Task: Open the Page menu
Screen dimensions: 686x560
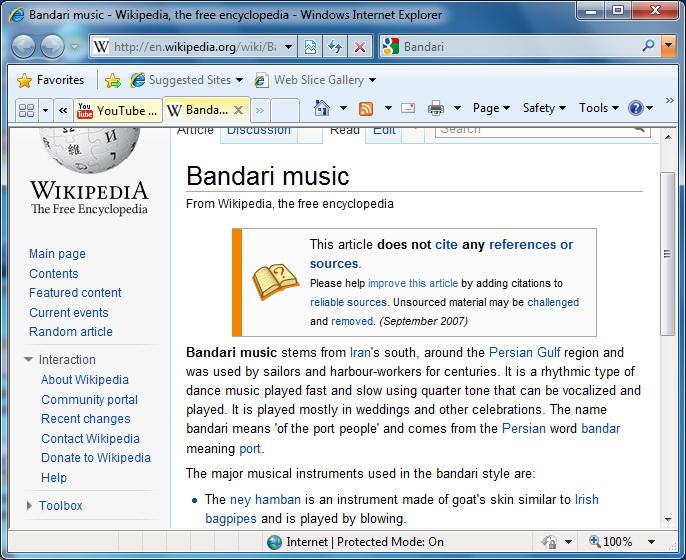Action: [x=491, y=108]
